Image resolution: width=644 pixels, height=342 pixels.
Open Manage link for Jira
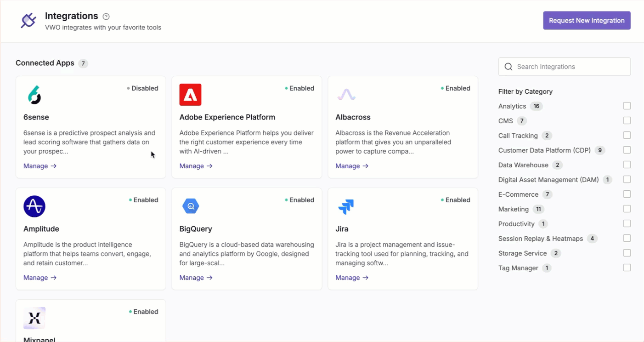(x=352, y=278)
